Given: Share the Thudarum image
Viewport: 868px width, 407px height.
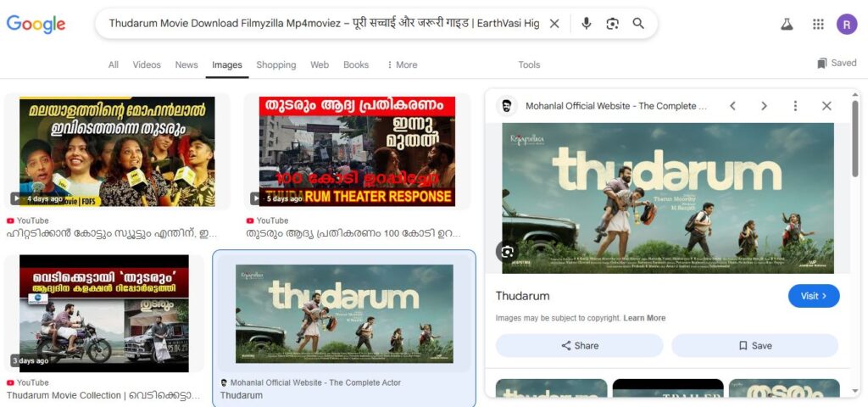Looking at the screenshot, I should 579,346.
